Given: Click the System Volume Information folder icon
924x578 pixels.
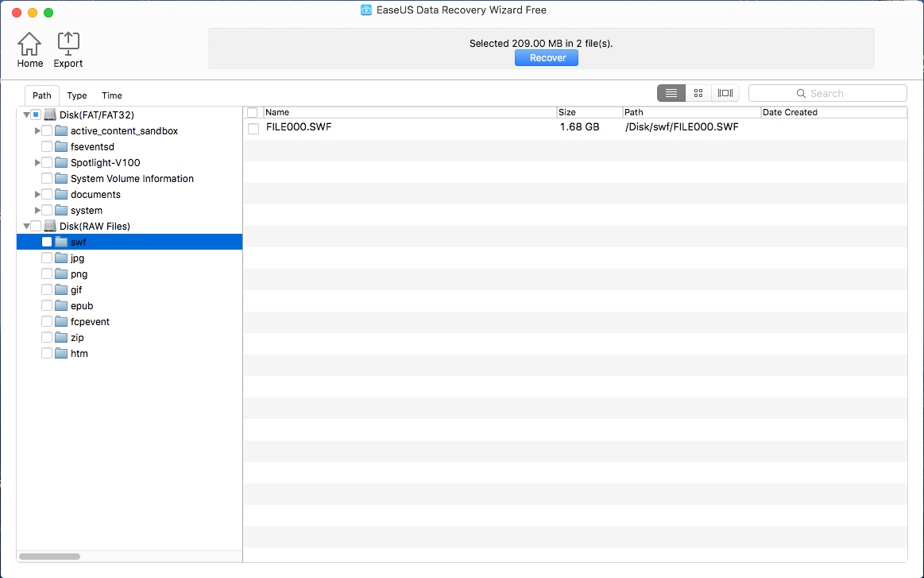Looking at the screenshot, I should click(x=61, y=178).
